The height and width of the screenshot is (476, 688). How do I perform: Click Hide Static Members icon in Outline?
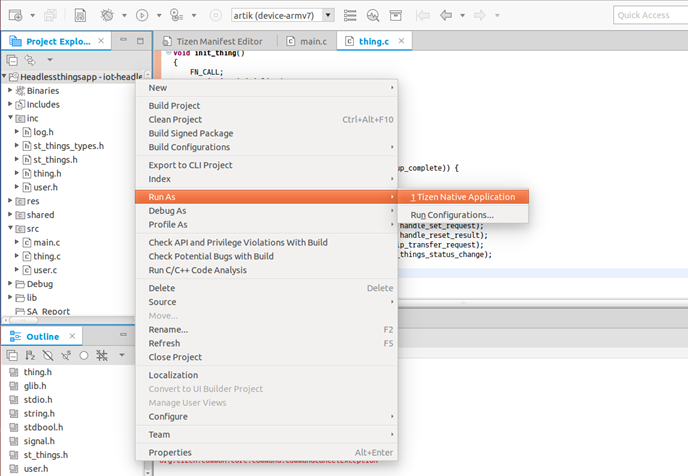pyautogui.click(x=65, y=355)
